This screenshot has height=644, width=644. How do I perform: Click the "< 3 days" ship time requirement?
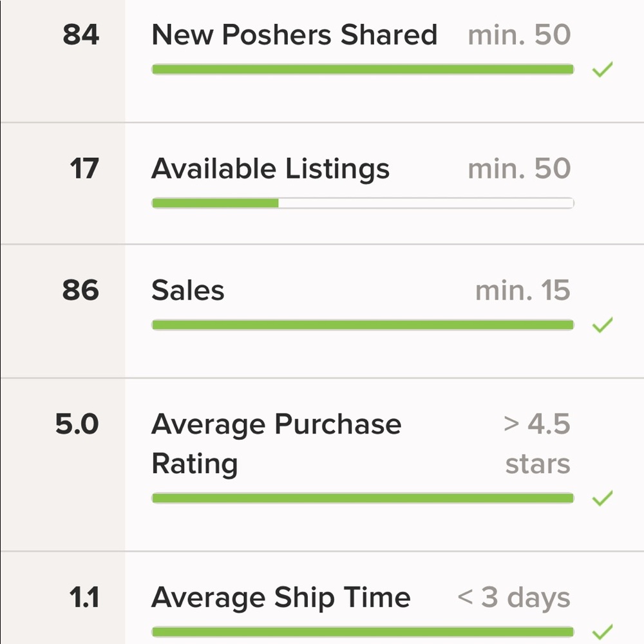(513, 598)
